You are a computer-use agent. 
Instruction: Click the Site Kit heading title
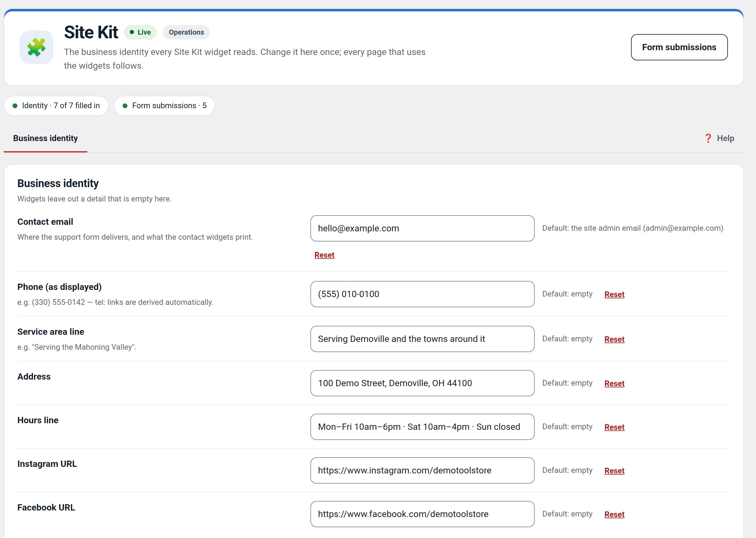click(91, 32)
